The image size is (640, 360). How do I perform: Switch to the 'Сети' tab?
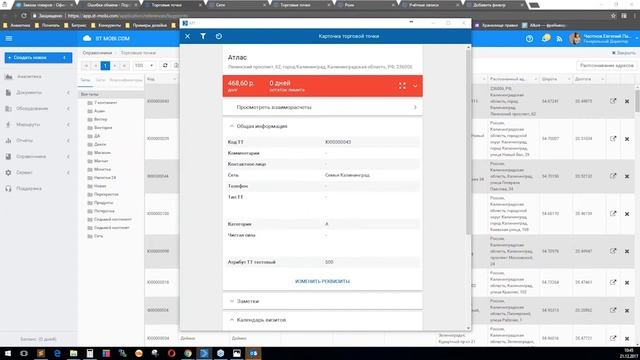(100, 80)
